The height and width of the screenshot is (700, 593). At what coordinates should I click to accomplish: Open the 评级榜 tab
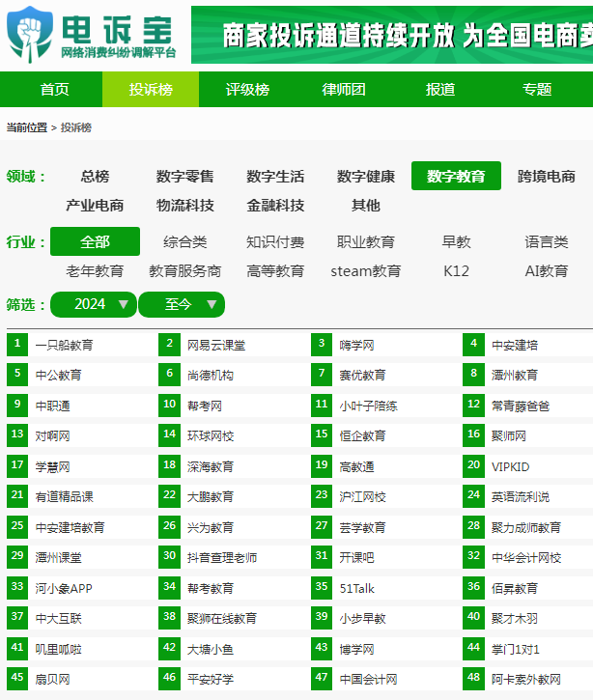pos(247,89)
